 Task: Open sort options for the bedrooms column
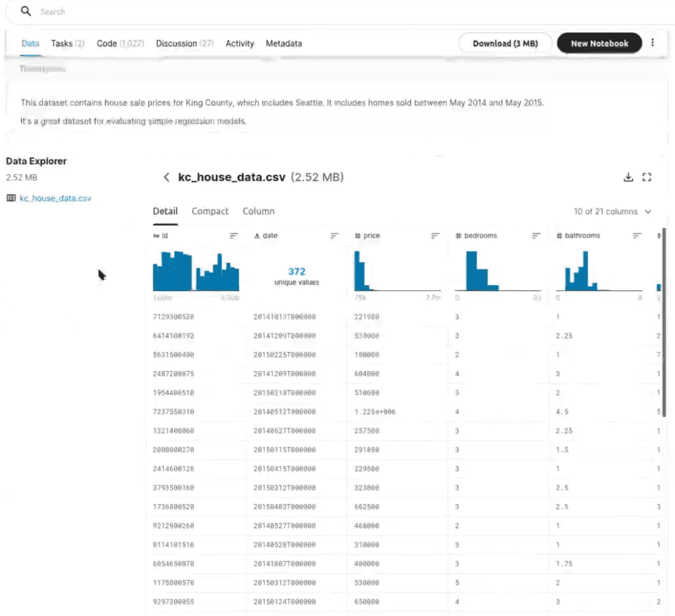coord(536,235)
